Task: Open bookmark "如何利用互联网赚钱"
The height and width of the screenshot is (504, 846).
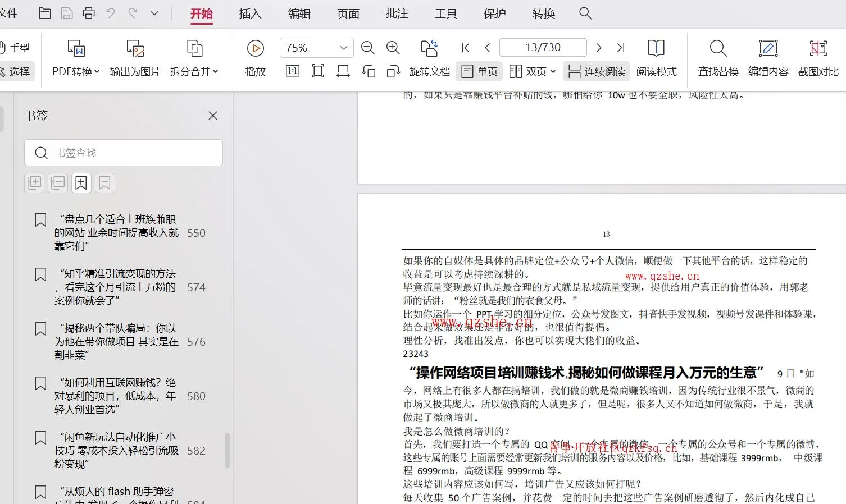Action: [x=116, y=396]
